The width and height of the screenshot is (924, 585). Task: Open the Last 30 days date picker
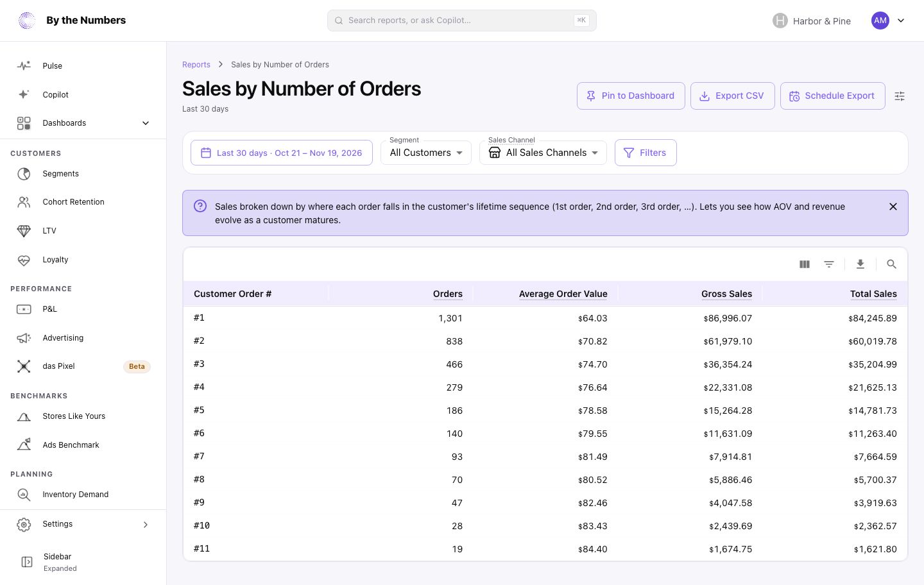click(282, 153)
